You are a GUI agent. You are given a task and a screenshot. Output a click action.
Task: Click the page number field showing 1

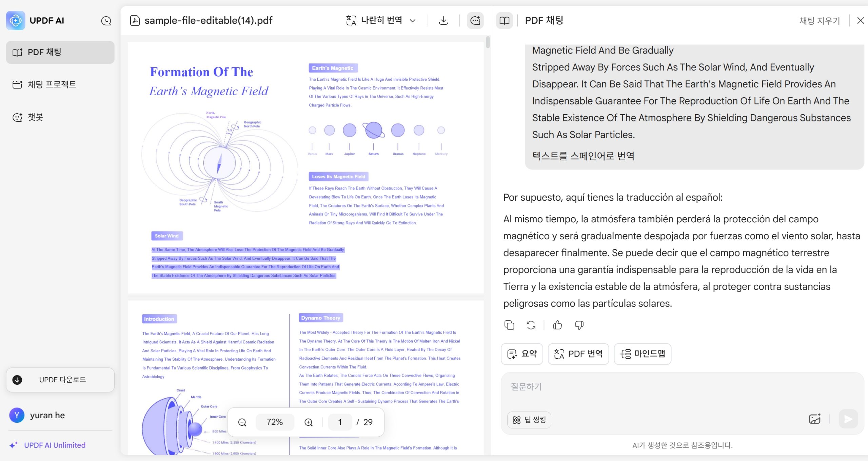[x=340, y=422]
